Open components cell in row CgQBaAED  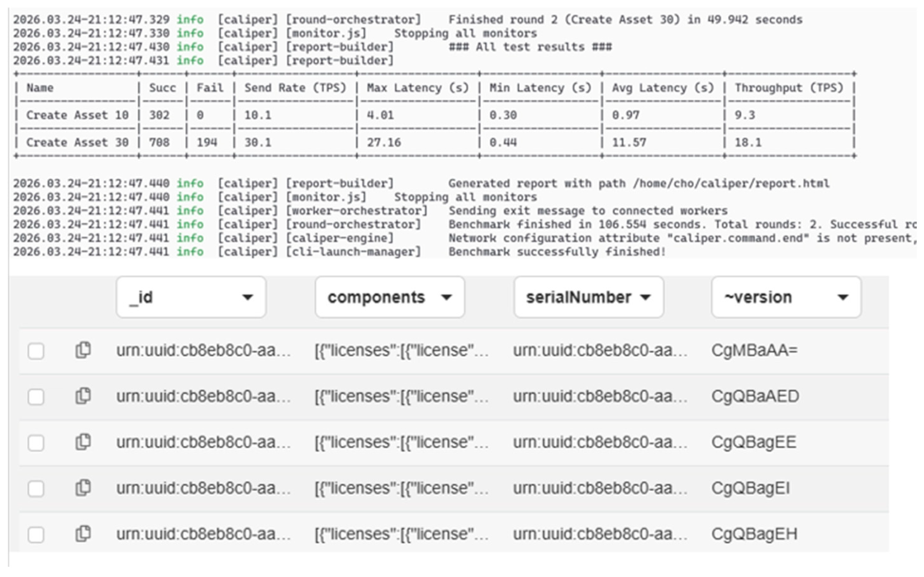(x=401, y=396)
